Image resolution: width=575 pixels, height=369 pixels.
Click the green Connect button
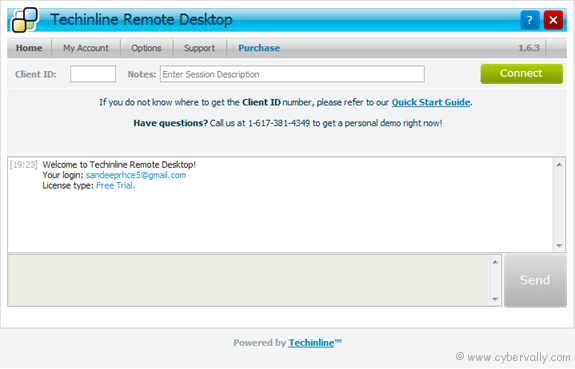tap(521, 74)
